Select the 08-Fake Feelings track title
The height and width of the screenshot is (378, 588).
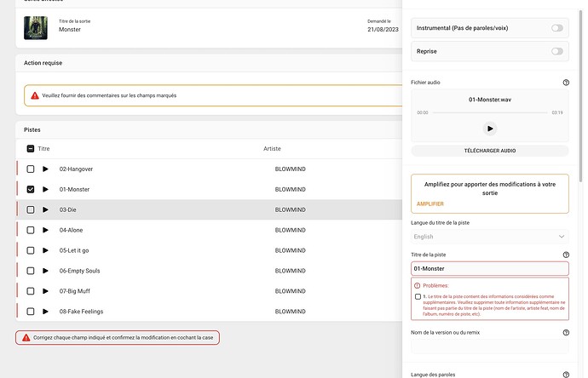[81, 312]
